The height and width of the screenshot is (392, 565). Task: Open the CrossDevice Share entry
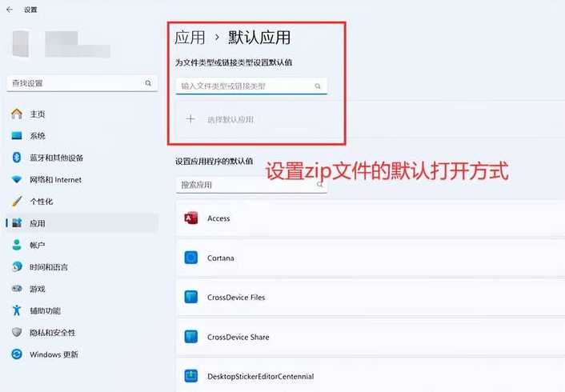tap(371, 337)
